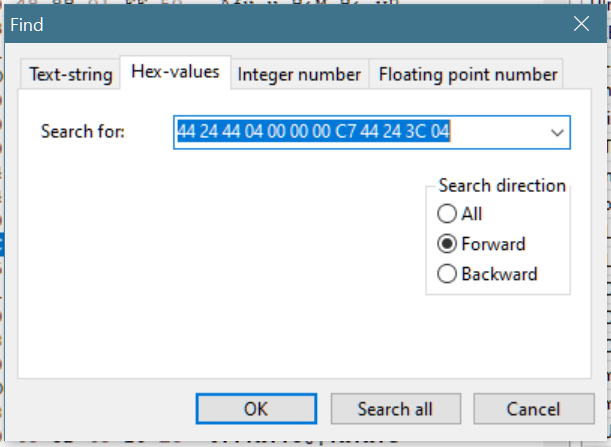The image size is (611, 447).
Task: Select the Hex-values tab
Action: pyautogui.click(x=175, y=73)
